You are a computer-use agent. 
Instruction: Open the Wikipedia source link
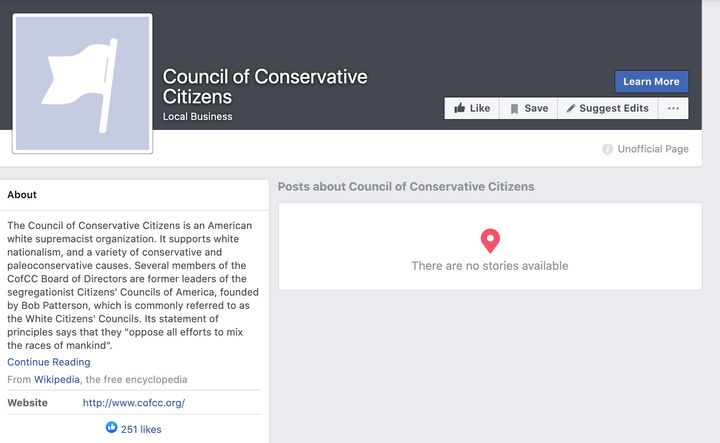[57, 380]
